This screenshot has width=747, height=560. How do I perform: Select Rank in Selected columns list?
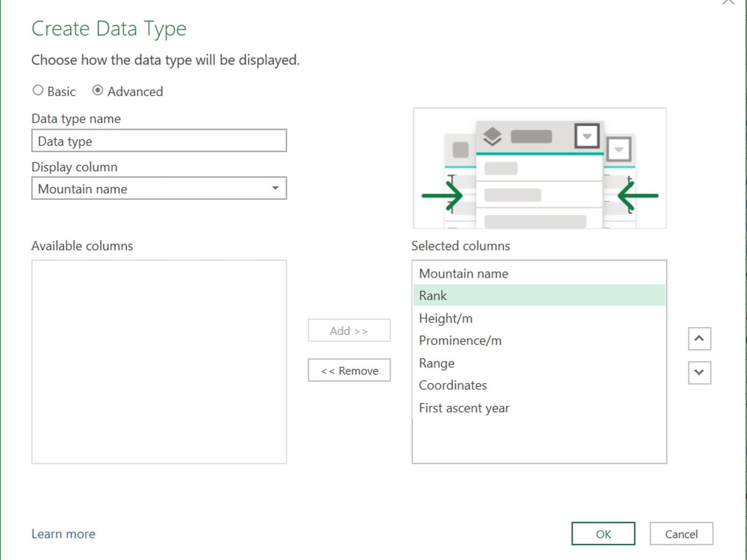point(433,296)
